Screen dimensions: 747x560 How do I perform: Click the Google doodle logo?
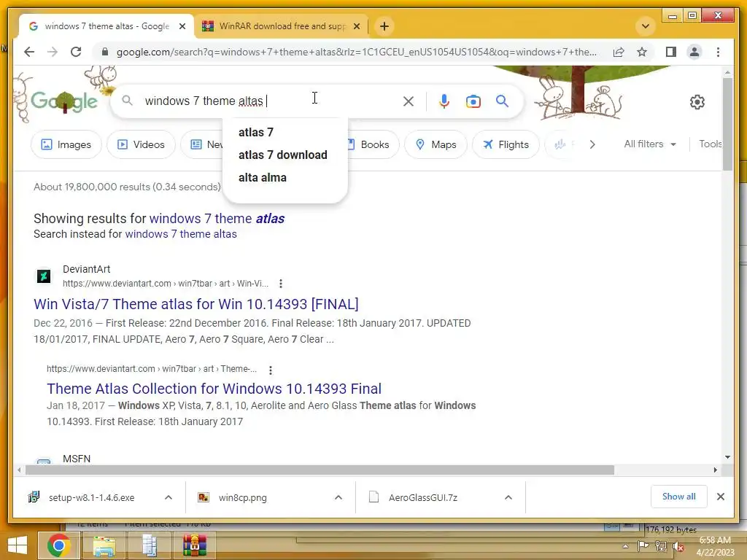click(x=64, y=101)
